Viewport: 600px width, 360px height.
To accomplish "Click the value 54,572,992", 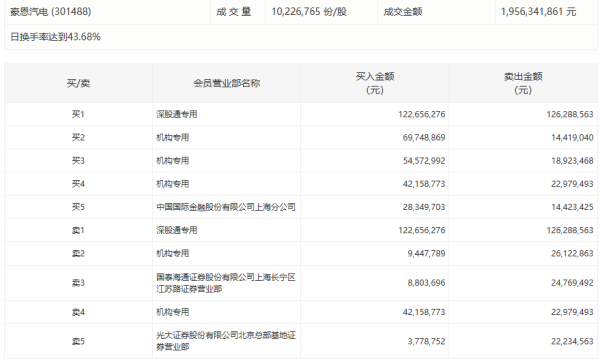I will [x=424, y=161].
